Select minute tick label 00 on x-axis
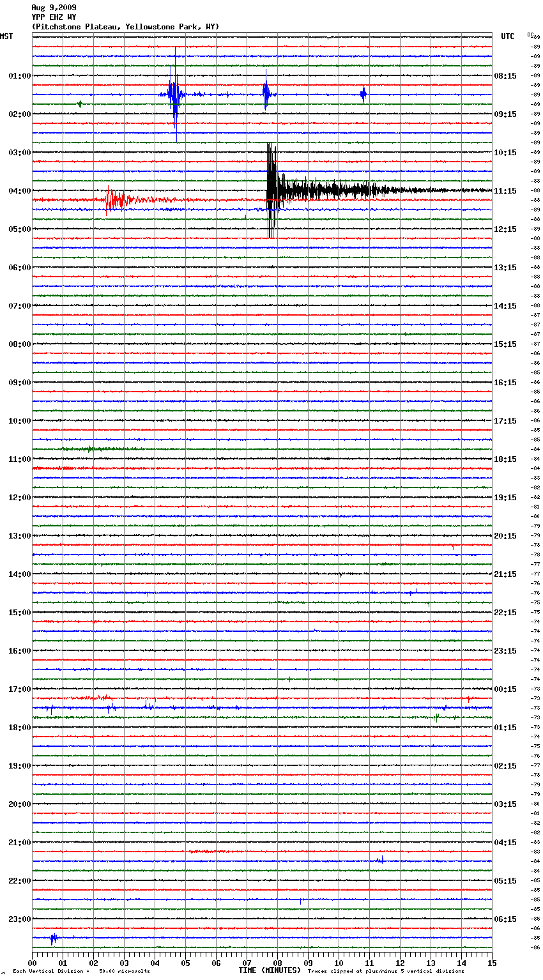The height and width of the screenshot is (980, 543). pos(32,963)
